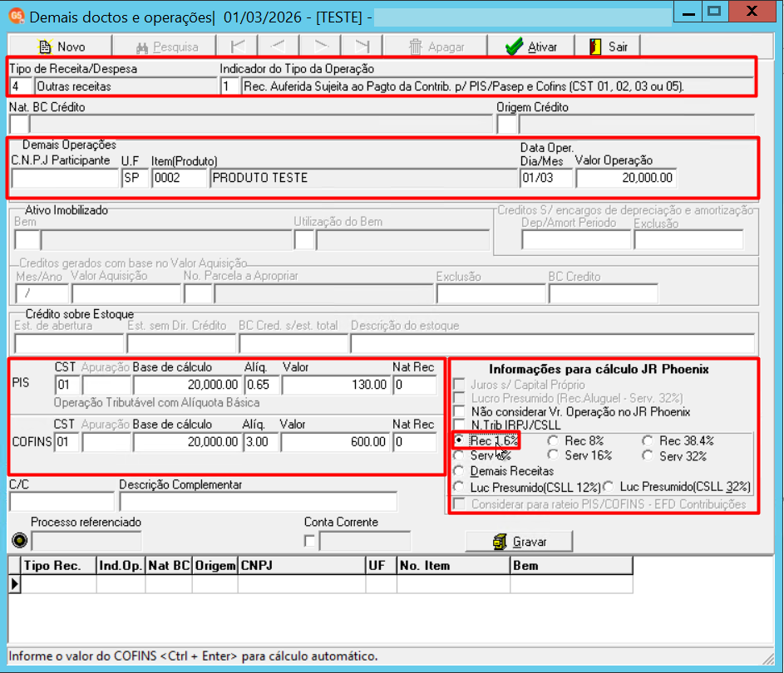
Task: Click Bem column header in grid
Action: point(571,566)
